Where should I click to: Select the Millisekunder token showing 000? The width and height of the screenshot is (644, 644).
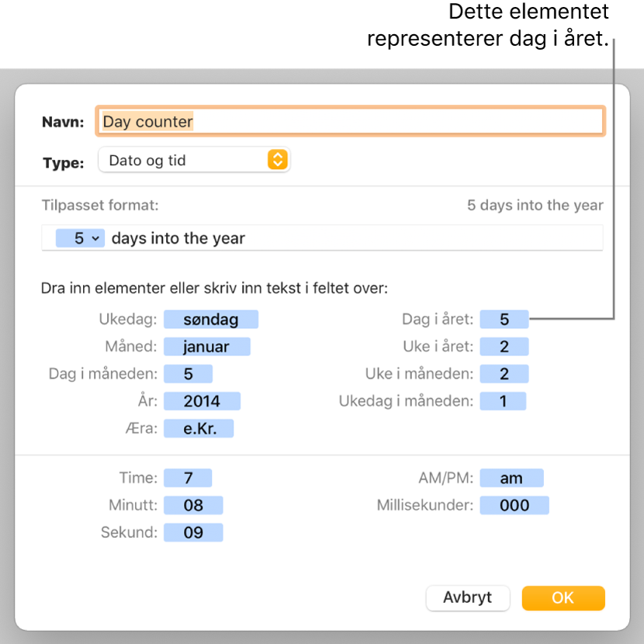pos(514,505)
